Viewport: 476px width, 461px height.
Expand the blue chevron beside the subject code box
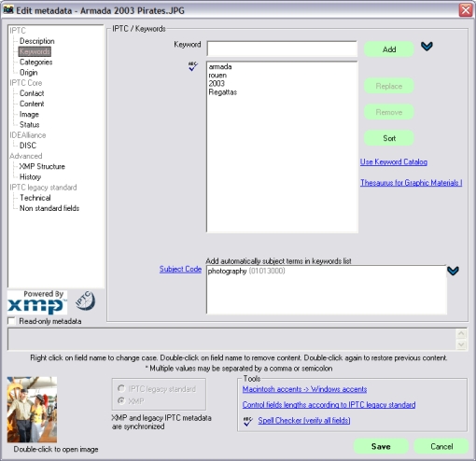[453, 271]
